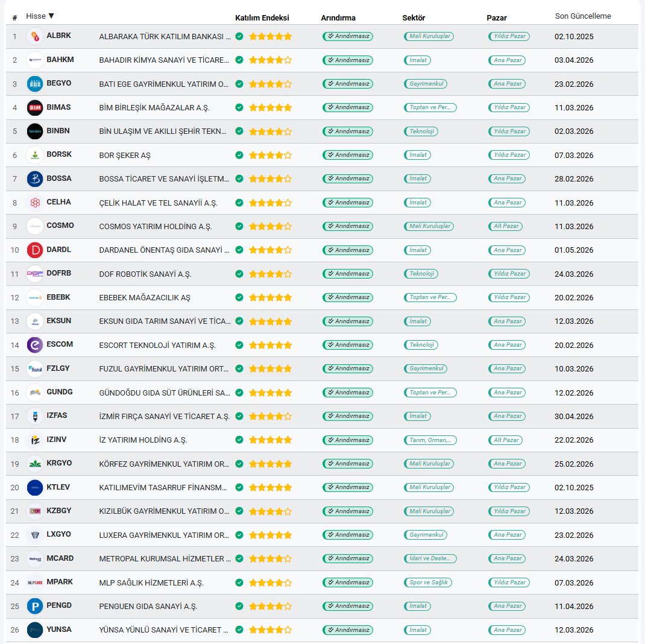Image resolution: width=645 pixels, height=644 pixels.
Task: Click green check icon in LXGYO row
Action: [x=239, y=535]
